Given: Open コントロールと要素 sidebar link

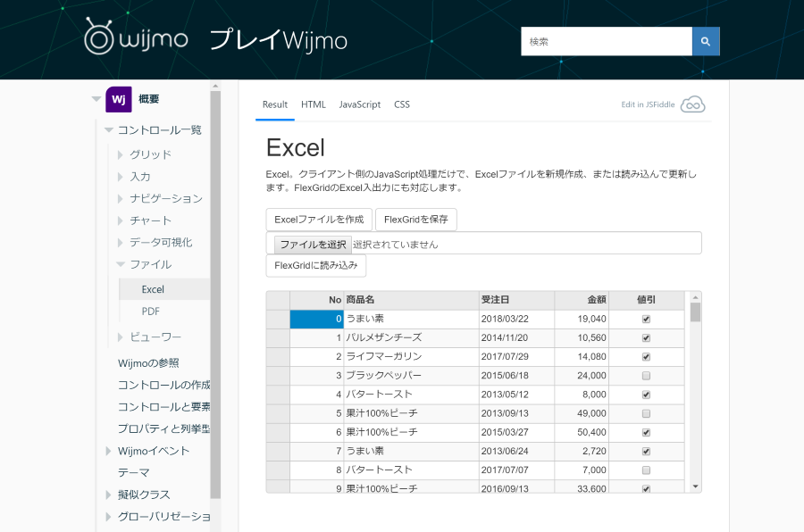Looking at the screenshot, I should pos(163,407).
